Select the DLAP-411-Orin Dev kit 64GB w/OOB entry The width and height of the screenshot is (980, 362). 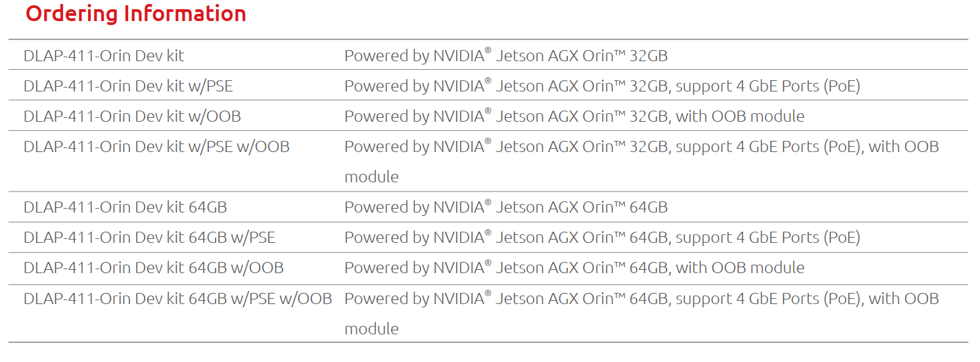pyautogui.click(x=153, y=268)
